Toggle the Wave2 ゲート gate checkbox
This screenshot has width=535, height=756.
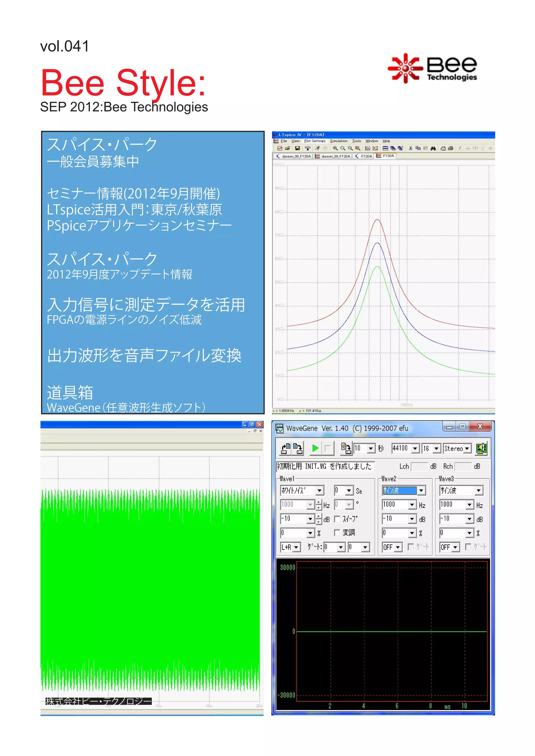pos(411,547)
